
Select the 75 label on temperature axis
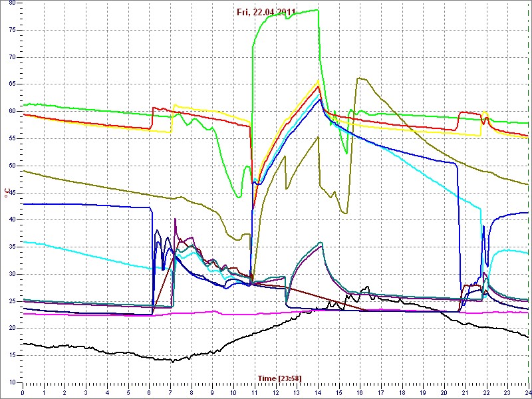[x=11, y=30]
